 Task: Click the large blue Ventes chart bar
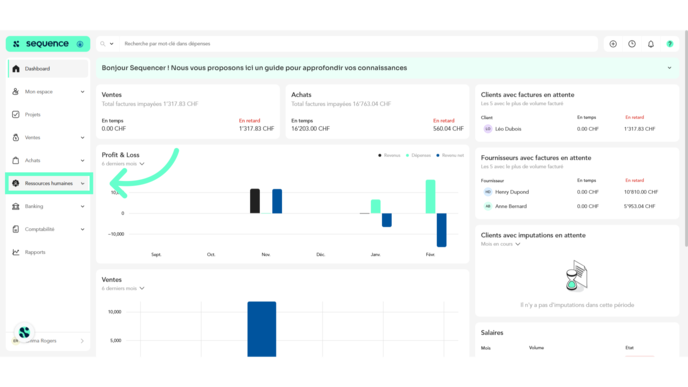[262, 329]
